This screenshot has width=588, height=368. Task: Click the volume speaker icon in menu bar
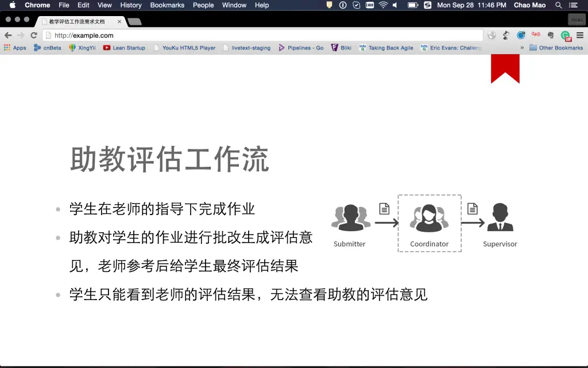point(395,5)
